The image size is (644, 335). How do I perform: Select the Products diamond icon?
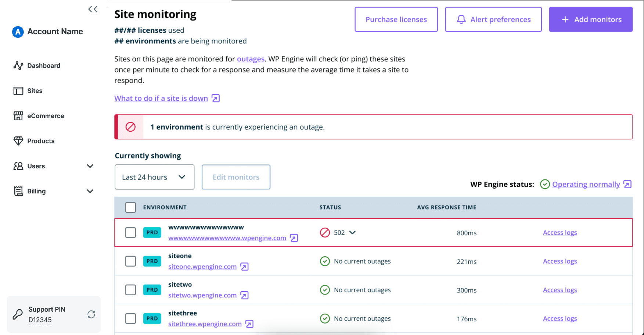[x=18, y=140]
